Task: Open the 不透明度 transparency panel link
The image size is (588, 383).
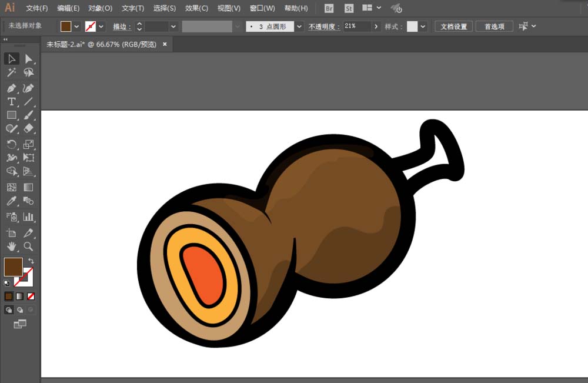Action: point(324,26)
